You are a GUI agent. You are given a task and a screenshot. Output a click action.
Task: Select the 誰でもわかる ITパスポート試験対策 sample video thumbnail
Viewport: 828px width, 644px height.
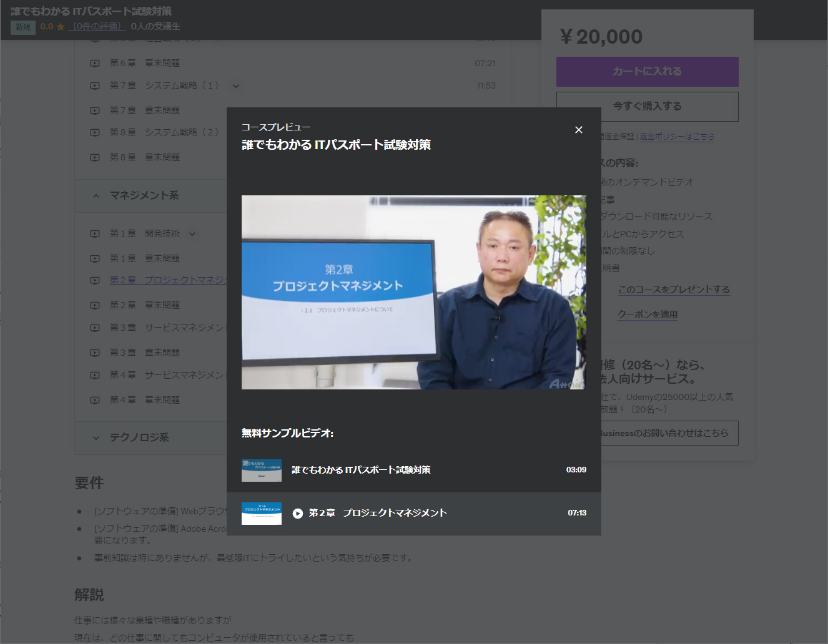click(262, 471)
